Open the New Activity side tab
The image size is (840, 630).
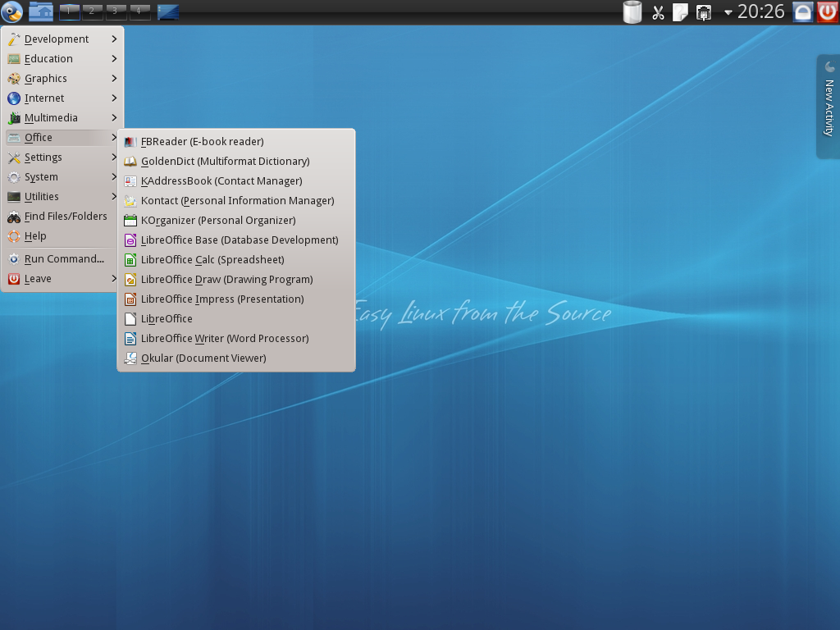tap(829, 107)
